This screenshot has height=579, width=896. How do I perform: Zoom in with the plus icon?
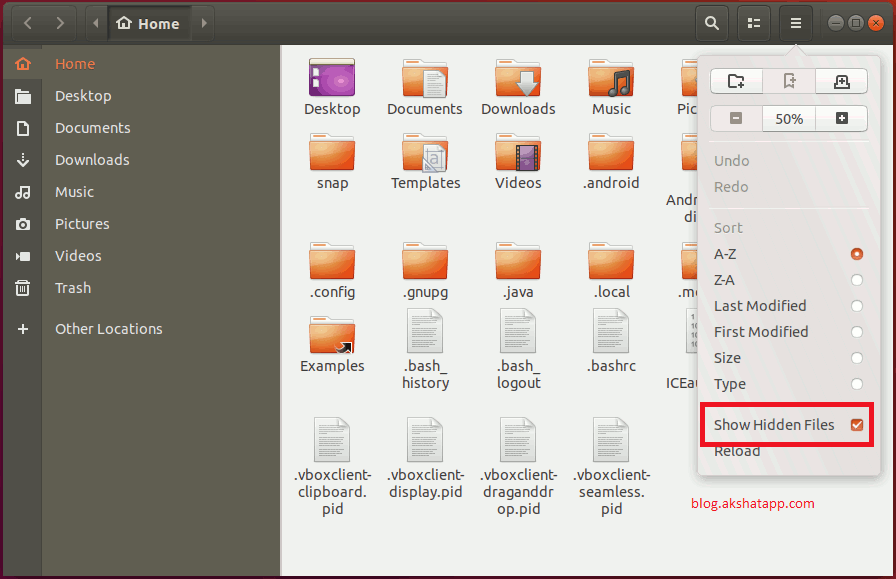[841, 118]
